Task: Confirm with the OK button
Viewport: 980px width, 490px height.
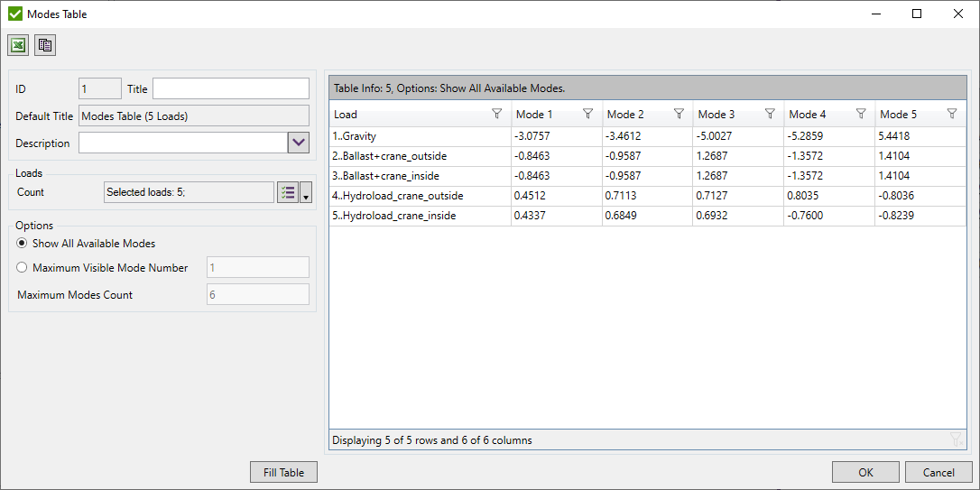Action: click(x=865, y=472)
